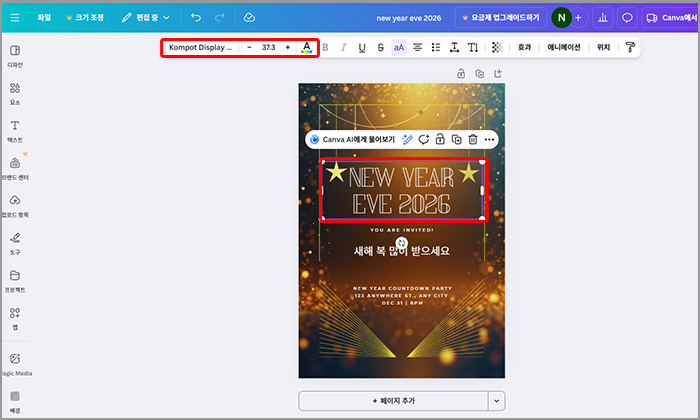The width and height of the screenshot is (700, 420).
Task: Open the 효과 effects options
Action: point(524,47)
